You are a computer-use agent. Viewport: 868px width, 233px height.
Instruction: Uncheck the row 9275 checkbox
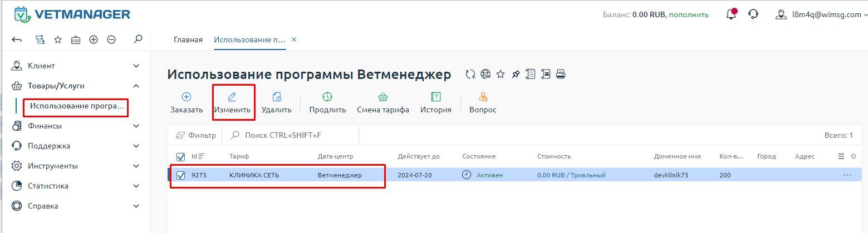(x=181, y=175)
